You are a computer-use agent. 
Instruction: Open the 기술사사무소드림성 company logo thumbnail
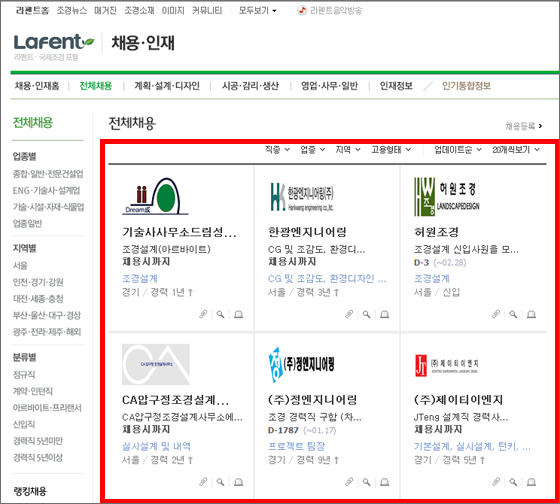(156, 196)
